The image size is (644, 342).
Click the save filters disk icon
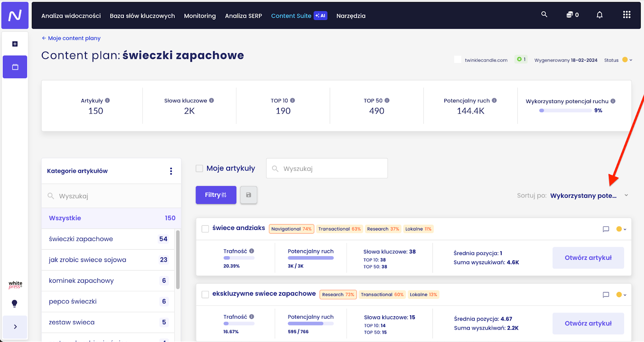[249, 195]
